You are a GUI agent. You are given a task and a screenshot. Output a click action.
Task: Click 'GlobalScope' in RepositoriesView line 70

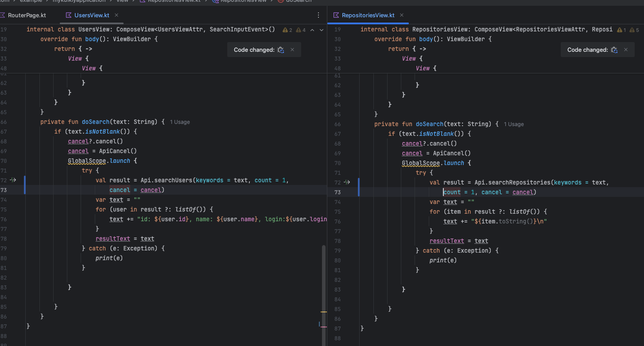[422, 163]
